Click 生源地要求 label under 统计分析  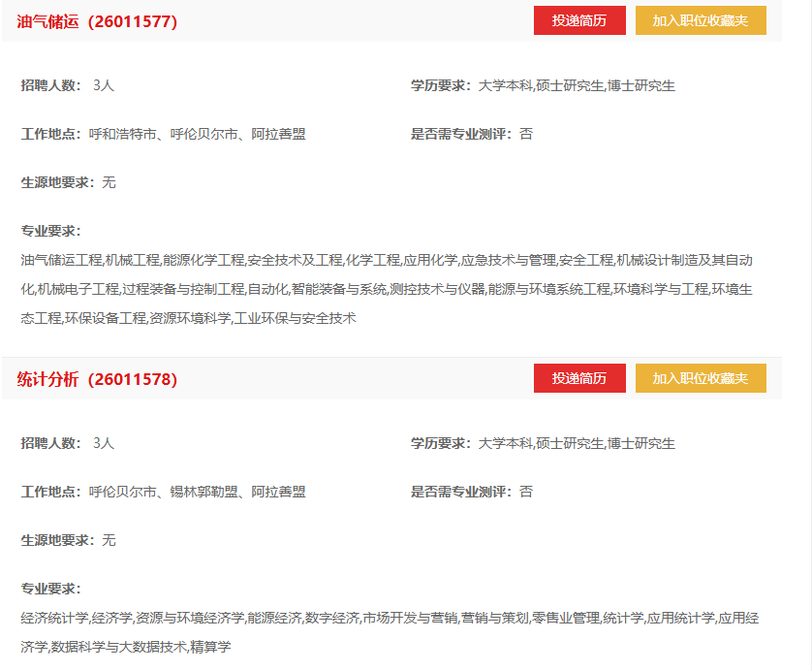pos(58,540)
